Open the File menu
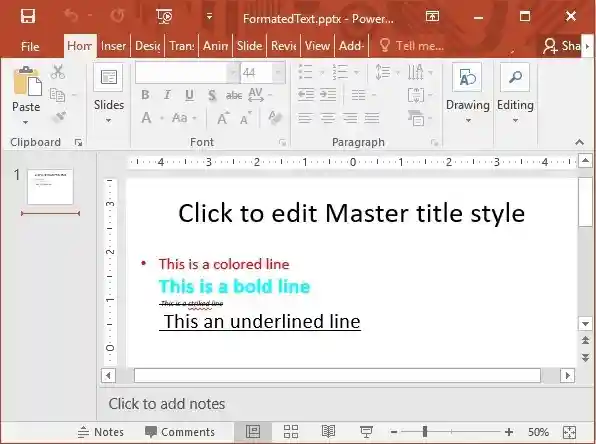Image resolution: width=596 pixels, height=444 pixels. (x=30, y=46)
